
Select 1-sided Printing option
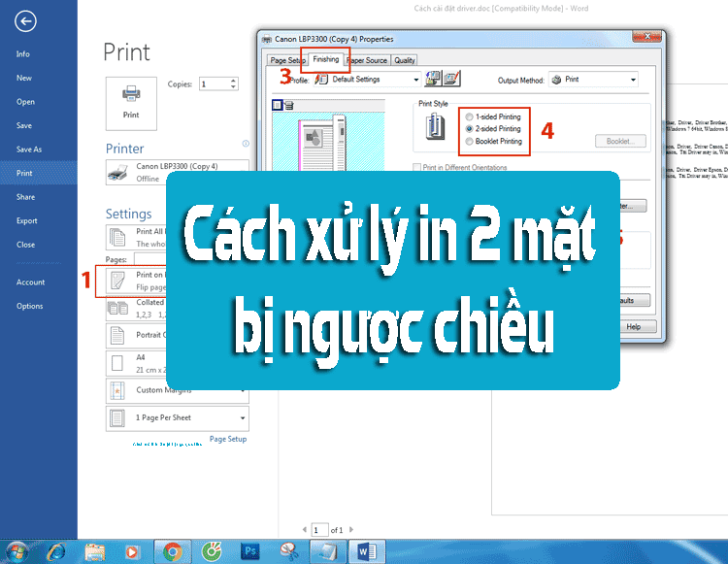pyautogui.click(x=471, y=116)
